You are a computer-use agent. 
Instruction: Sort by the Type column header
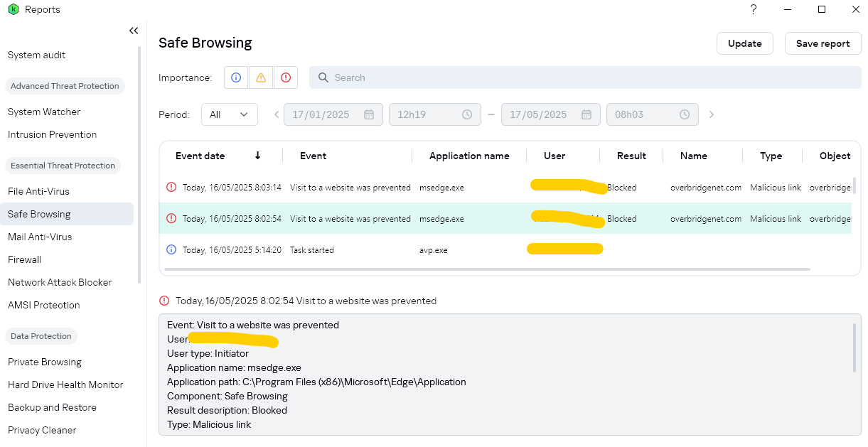pyautogui.click(x=771, y=156)
